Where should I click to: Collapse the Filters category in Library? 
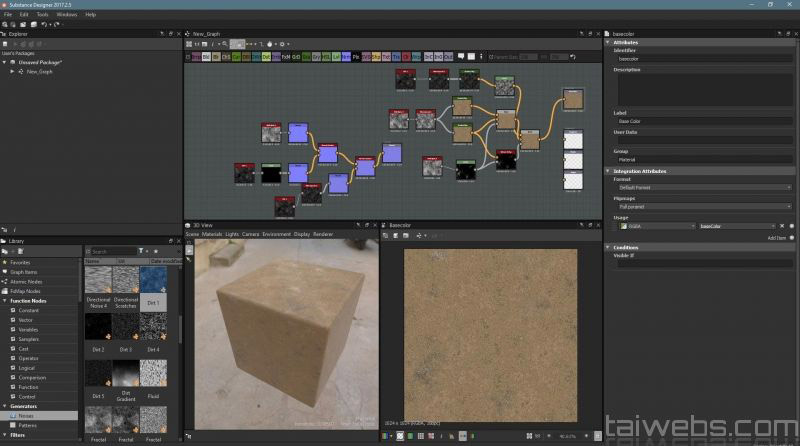(5, 435)
